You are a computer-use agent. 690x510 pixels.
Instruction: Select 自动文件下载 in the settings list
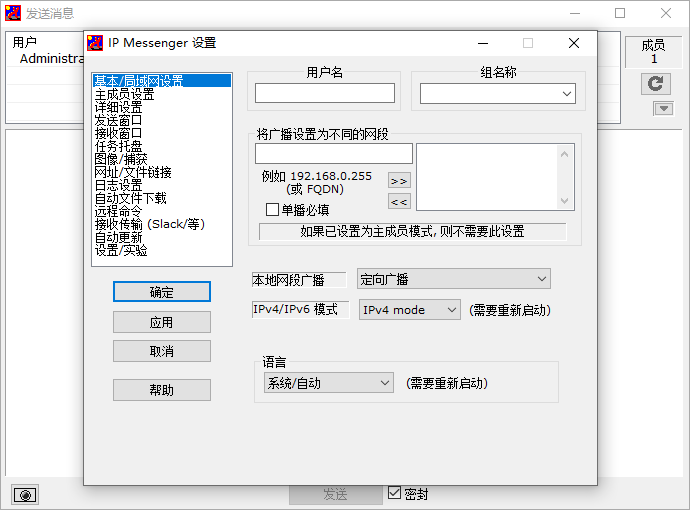pos(161,198)
